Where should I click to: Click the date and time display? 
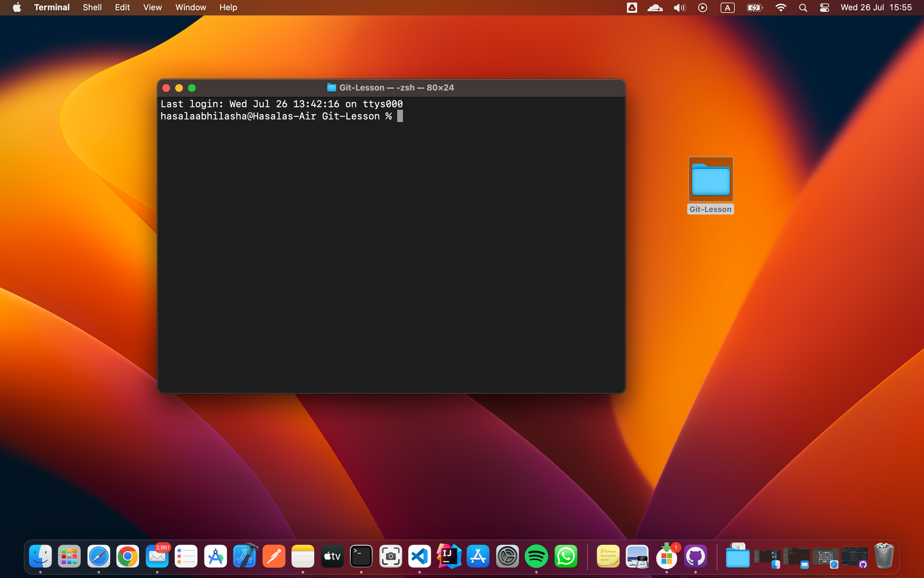pos(876,7)
